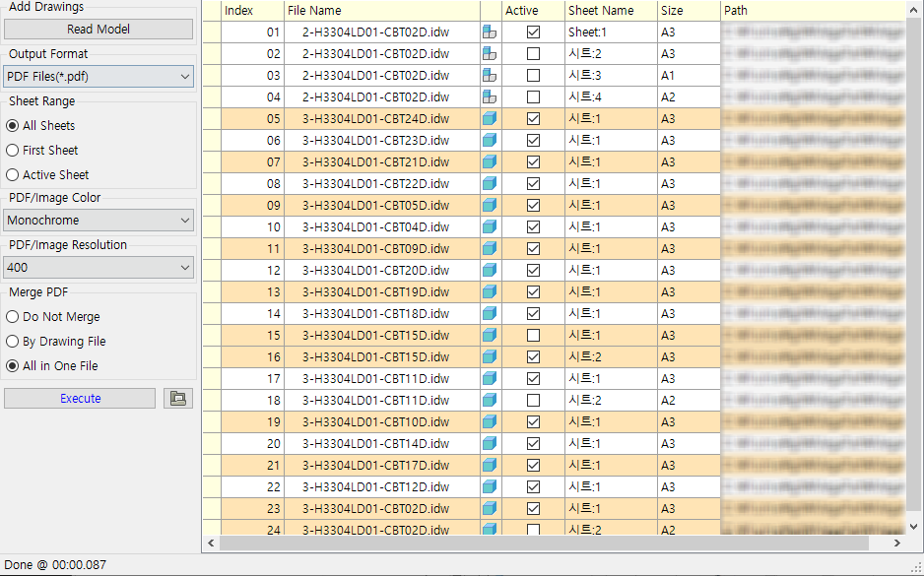Expand the PDF/Image Color Monochrome dropdown

pyautogui.click(x=99, y=221)
